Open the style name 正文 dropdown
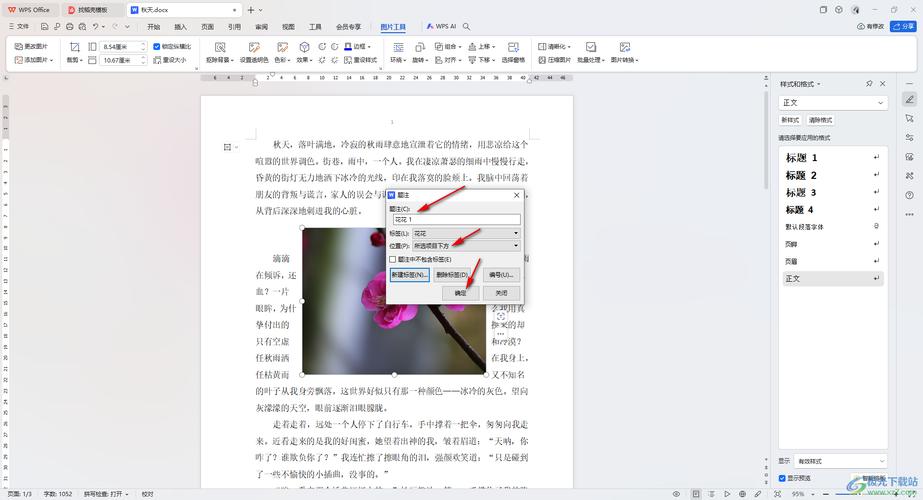 (x=832, y=102)
